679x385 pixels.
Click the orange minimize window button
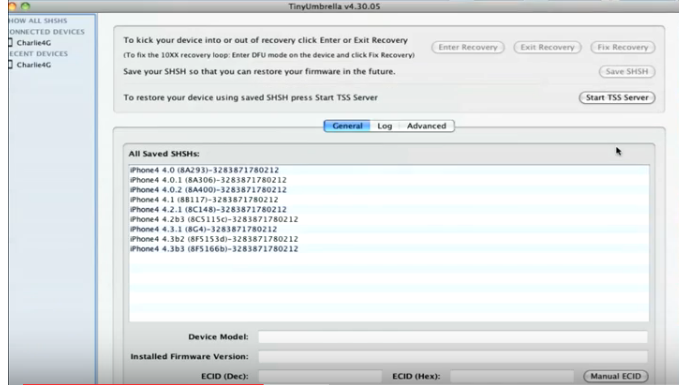(12, 6)
